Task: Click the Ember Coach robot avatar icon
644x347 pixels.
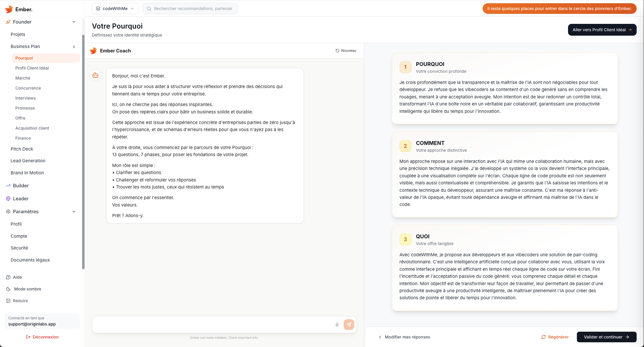Action: pyautogui.click(x=95, y=75)
